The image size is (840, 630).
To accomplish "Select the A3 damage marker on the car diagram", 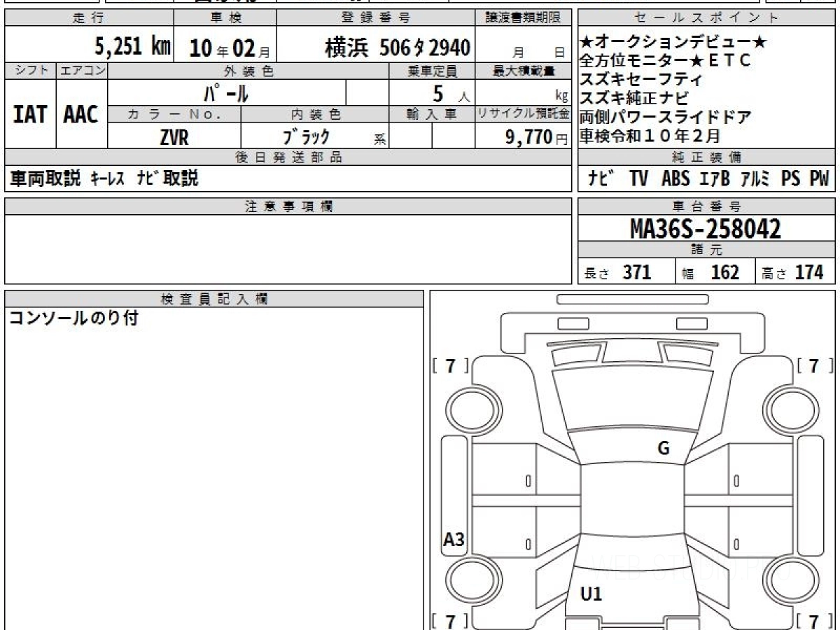I will [x=454, y=539].
